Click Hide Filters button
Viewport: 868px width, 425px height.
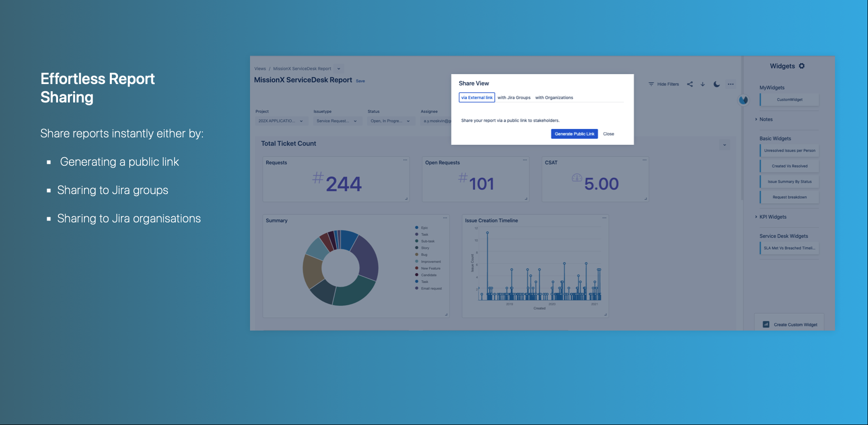point(664,84)
